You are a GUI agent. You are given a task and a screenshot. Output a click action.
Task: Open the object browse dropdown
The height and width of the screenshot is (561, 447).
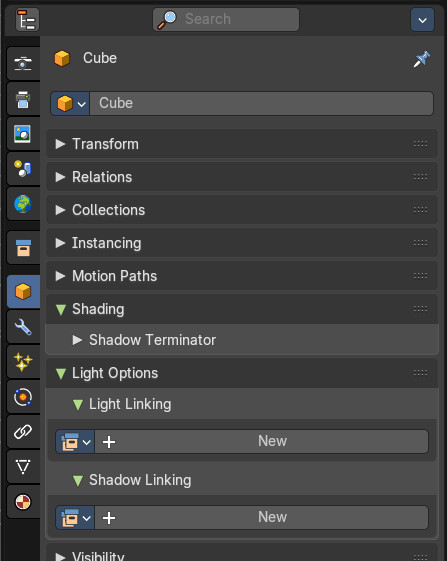70,104
